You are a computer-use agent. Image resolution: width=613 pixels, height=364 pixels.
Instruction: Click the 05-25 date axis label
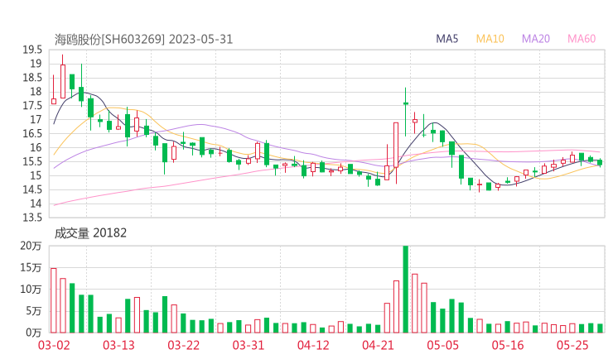click(x=572, y=346)
